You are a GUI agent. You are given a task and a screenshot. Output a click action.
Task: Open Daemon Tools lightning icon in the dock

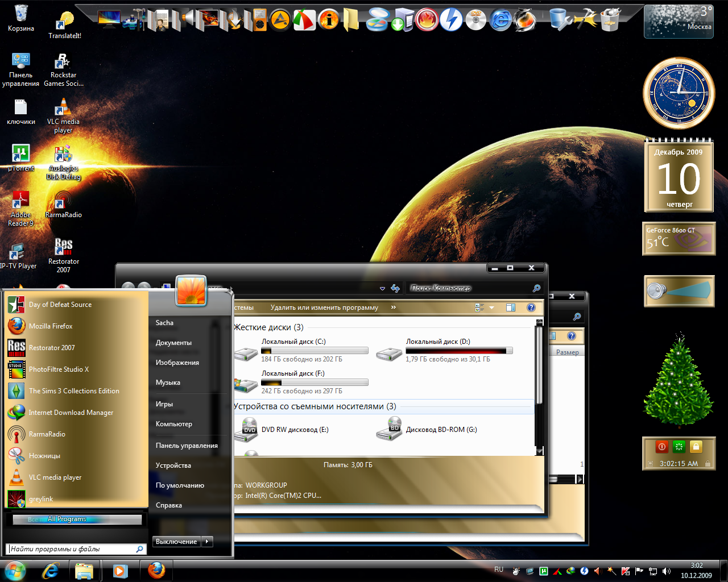click(451, 20)
